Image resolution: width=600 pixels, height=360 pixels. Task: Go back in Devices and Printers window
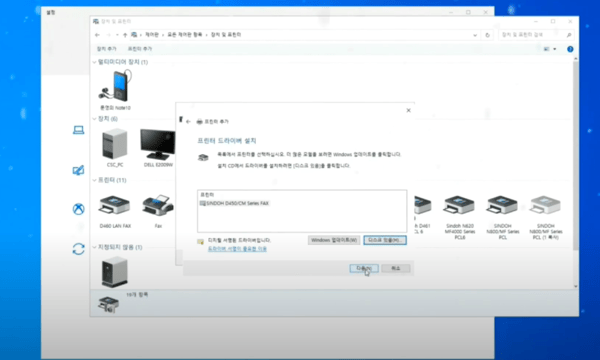pos(97,35)
